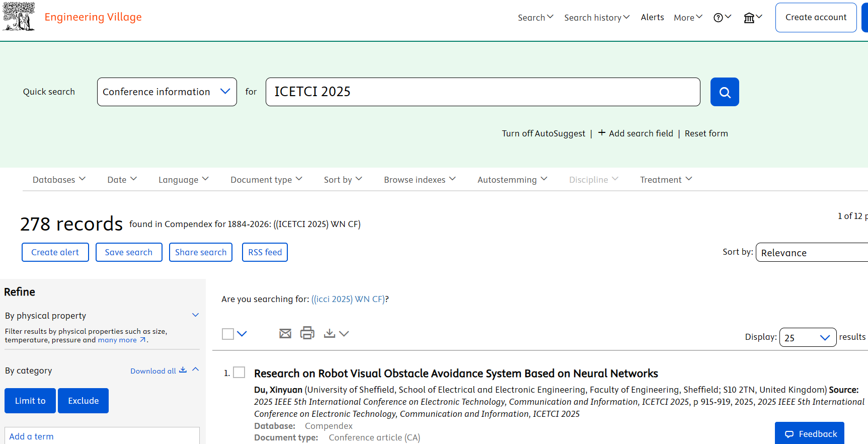Open the More menu
Viewport: 868px width, 444px height.
click(688, 18)
